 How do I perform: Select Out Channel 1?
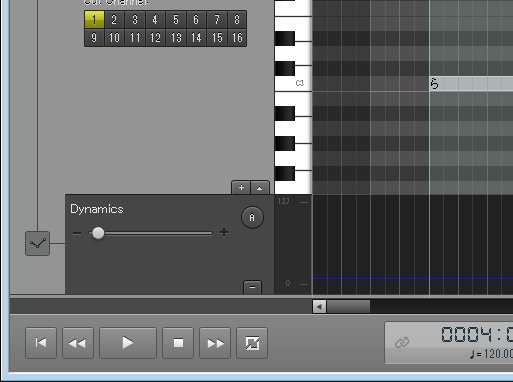click(x=94, y=20)
